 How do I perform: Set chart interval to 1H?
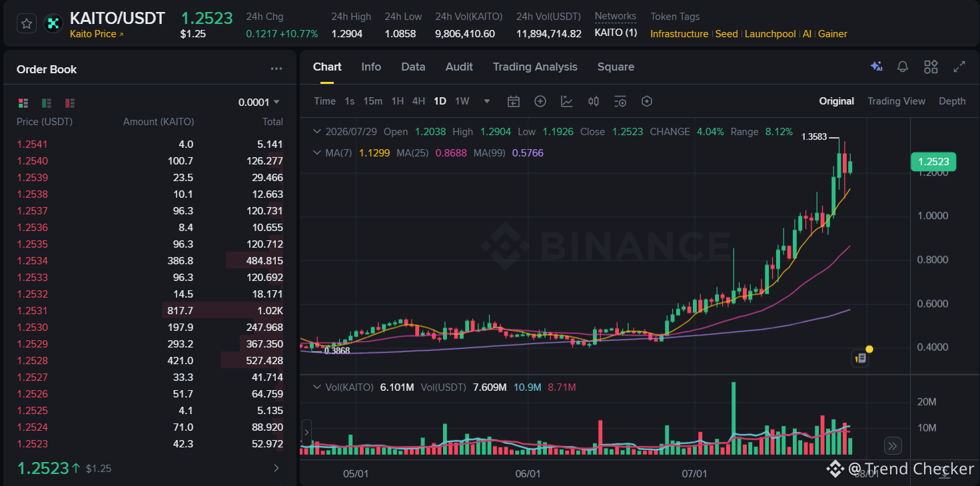click(x=398, y=101)
